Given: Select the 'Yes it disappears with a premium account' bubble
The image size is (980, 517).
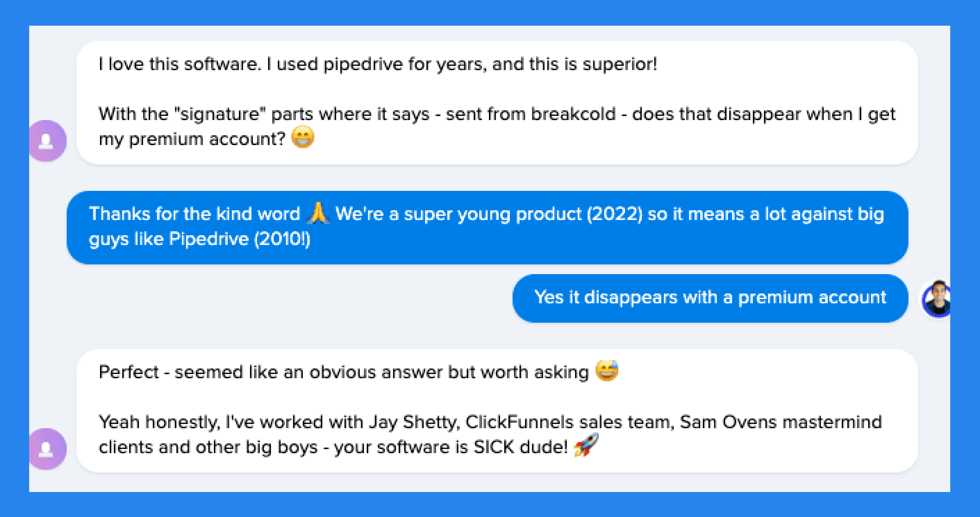Looking at the screenshot, I should (710, 298).
